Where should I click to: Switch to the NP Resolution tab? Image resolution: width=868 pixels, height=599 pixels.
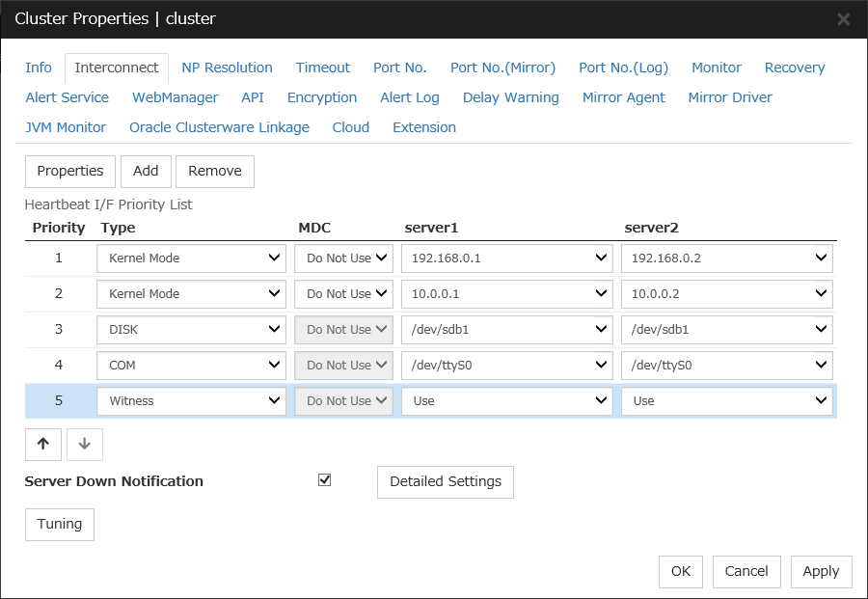pos(227,68)
